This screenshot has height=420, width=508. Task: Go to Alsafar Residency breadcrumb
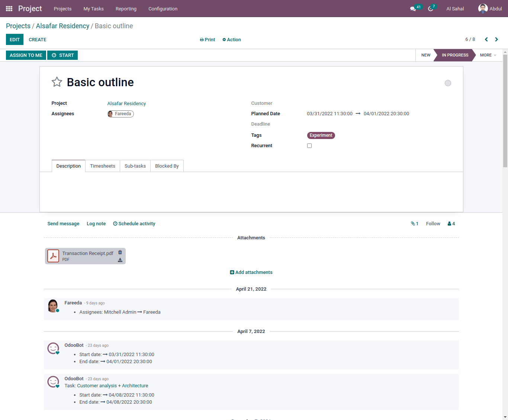pyautogui.click(x=62, y=26)
